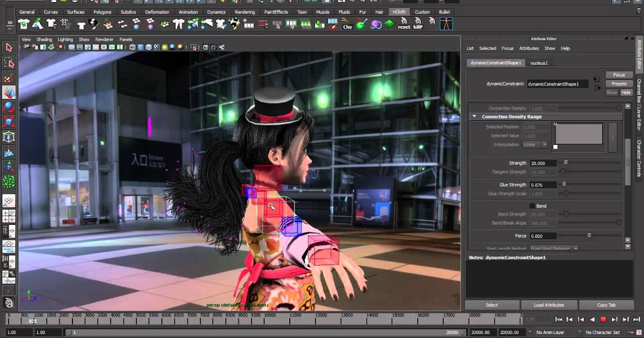Collapse the Connection Density Range section
Screen dimensions: 644x338
[474, 116]
